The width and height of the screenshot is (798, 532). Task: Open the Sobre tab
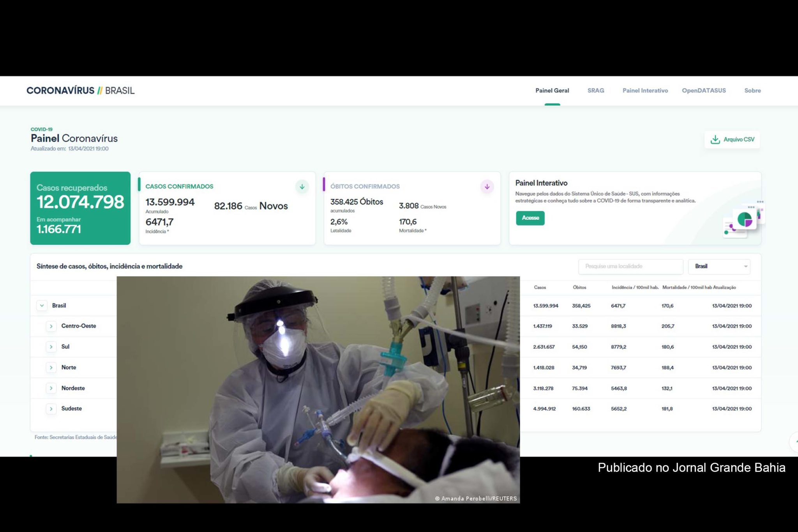pos(752,90)
